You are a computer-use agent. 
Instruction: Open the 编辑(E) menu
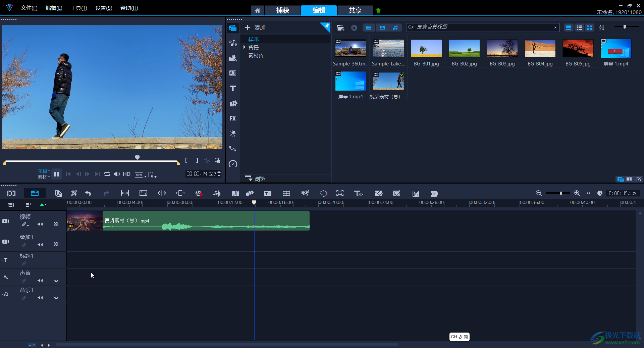coord(54,8)
